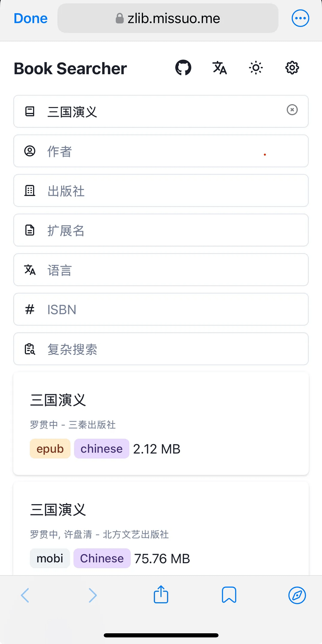Select the hash icon beside ISBN field
Image resolution: width=322 pixels, height=644 pixels.
(30, 309)
